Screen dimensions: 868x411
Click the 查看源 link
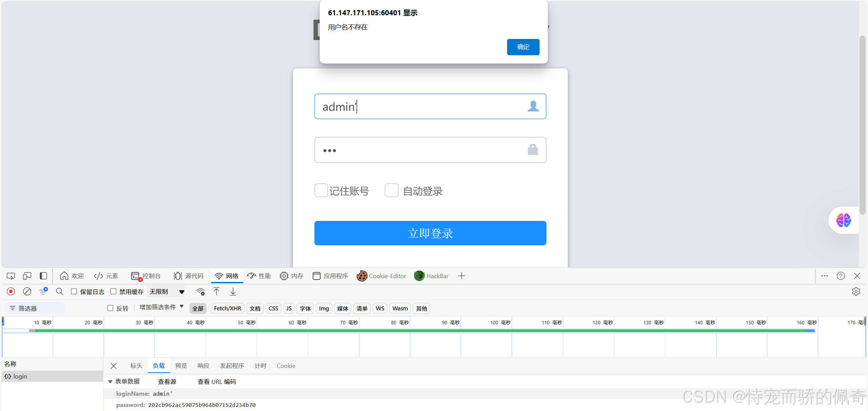(167, 382)
